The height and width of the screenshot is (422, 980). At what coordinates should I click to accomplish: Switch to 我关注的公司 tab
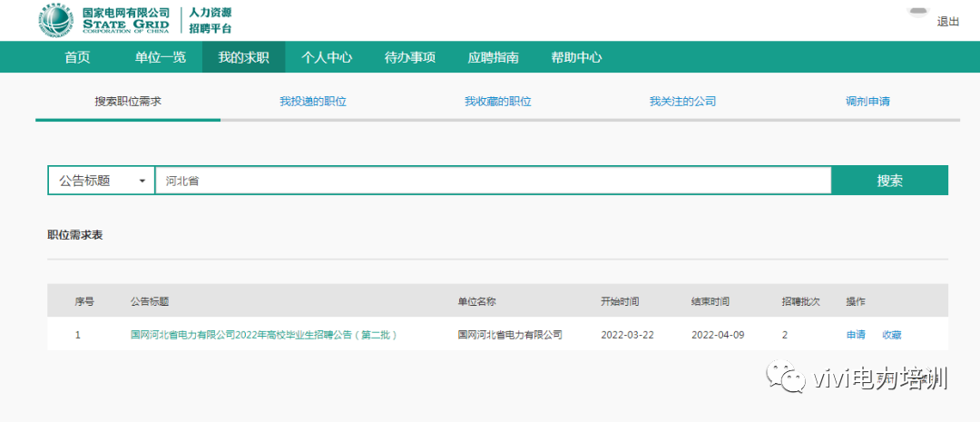coord(682,102)
